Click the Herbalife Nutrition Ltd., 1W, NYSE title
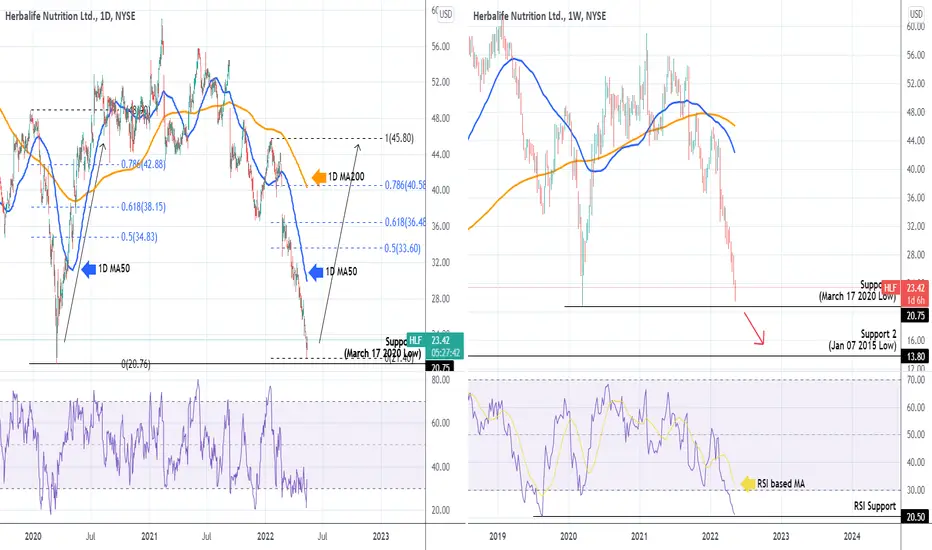 click(x=540, y=16)
